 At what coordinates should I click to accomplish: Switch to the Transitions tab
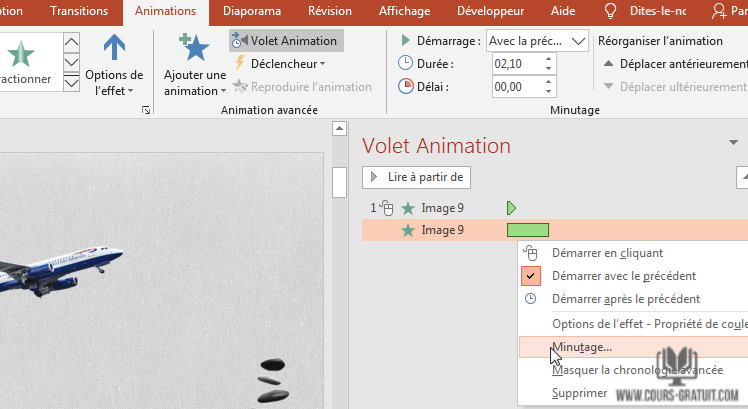click(79, 11)
